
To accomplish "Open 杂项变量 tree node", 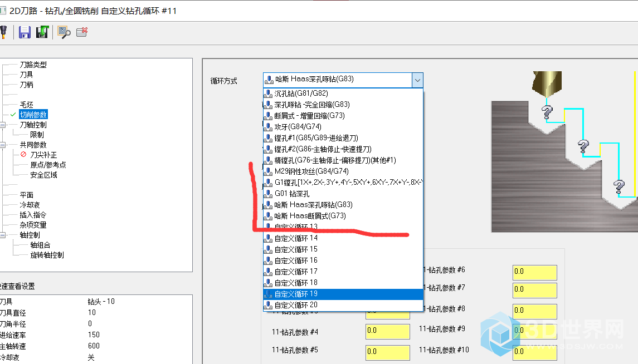I will pyautogui.click(x=33, y=225).
